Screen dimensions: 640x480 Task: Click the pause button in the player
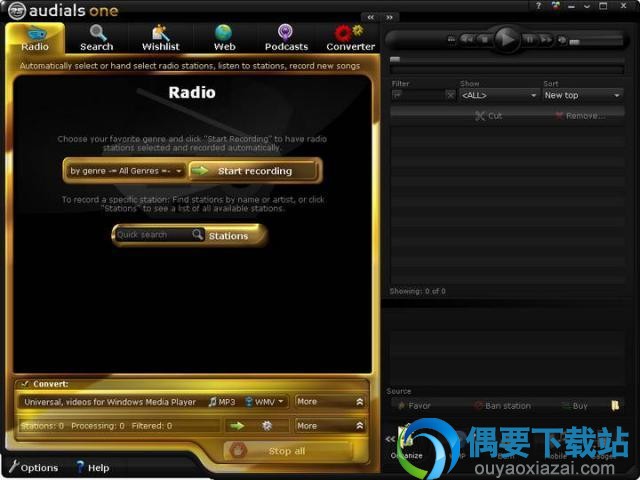click(x=529, y=40)
